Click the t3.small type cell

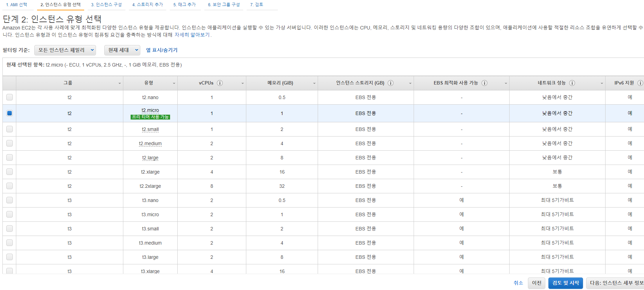click(x=150, y=229)
